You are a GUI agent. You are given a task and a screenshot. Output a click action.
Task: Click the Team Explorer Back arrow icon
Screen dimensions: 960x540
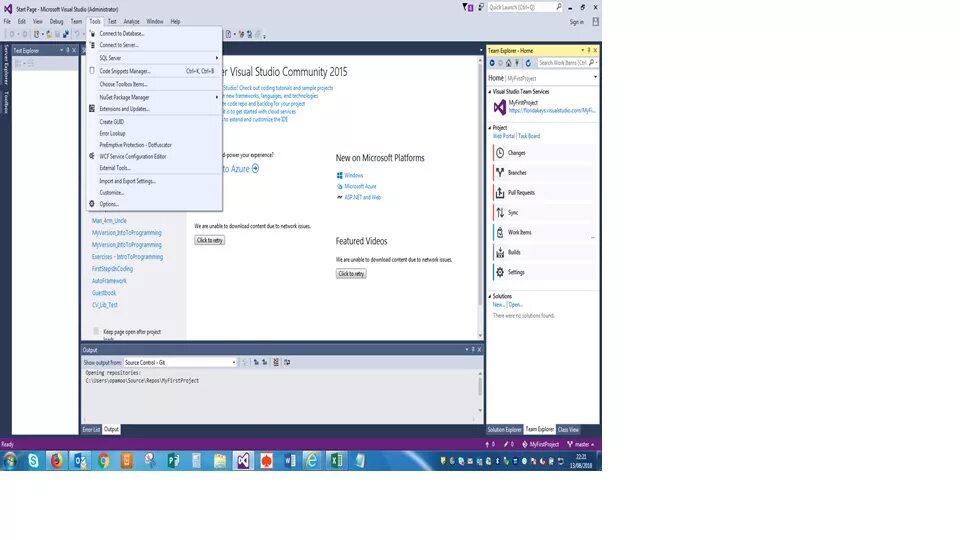coord(492,63)
